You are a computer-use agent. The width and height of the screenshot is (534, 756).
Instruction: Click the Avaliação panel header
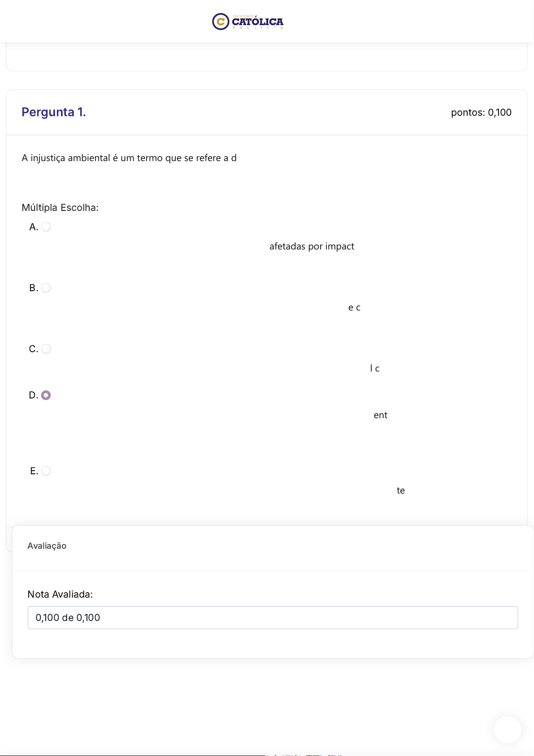(x=47, y=546)
